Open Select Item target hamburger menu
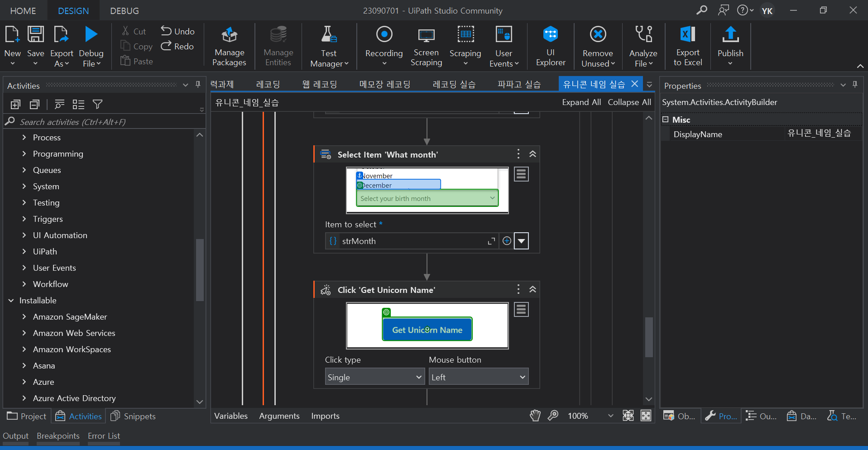The height and width of the screenshot is (450, 868). (x=521, y=174)
